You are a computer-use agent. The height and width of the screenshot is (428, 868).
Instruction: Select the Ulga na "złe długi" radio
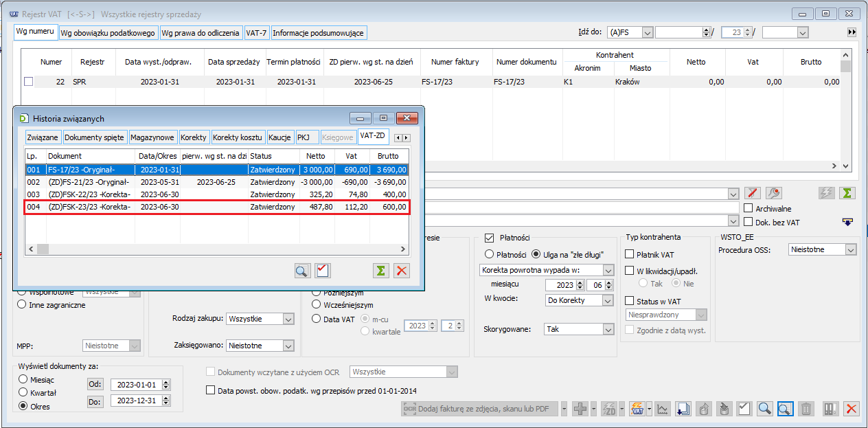(x=536, y=254)
